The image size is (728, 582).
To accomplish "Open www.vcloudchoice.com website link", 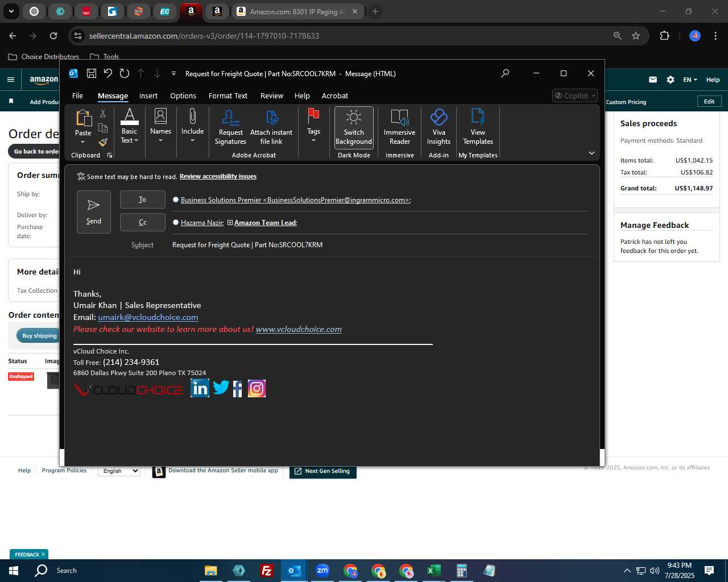I will click(x=299, y=329).
